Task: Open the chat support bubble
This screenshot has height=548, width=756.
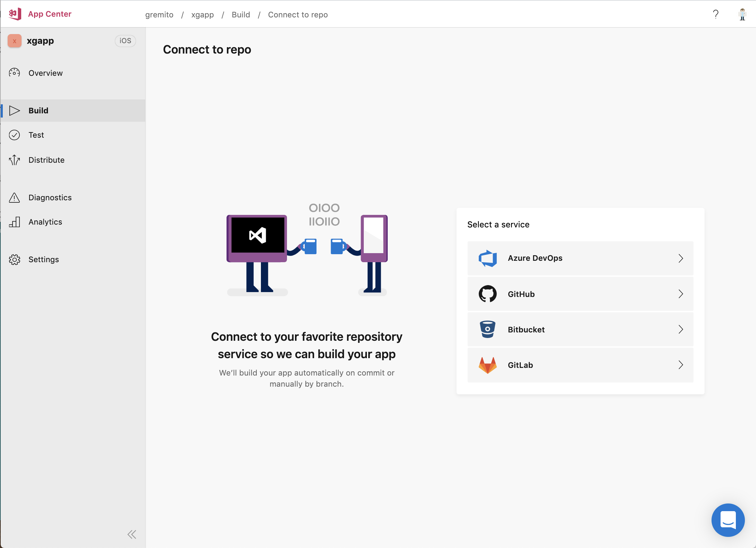Action: [x=728, y=520]
